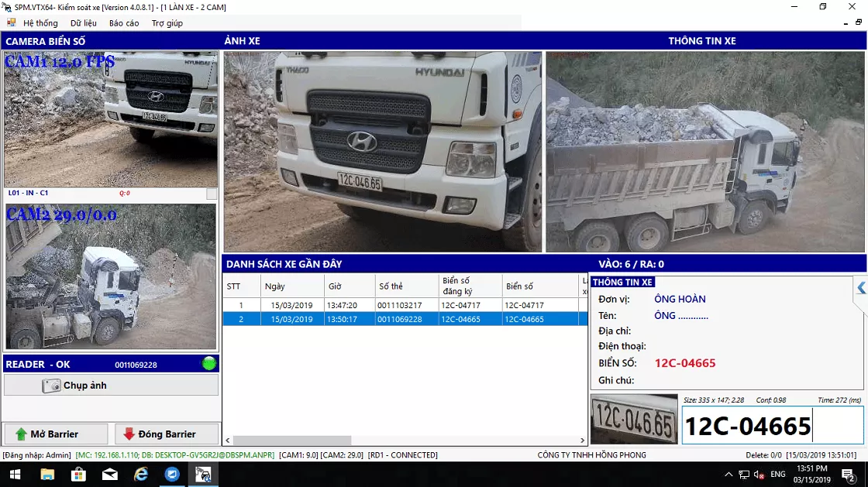The image size is (868, 487).
Task: Restore the inner child window
Action: (x=859, y=22)
